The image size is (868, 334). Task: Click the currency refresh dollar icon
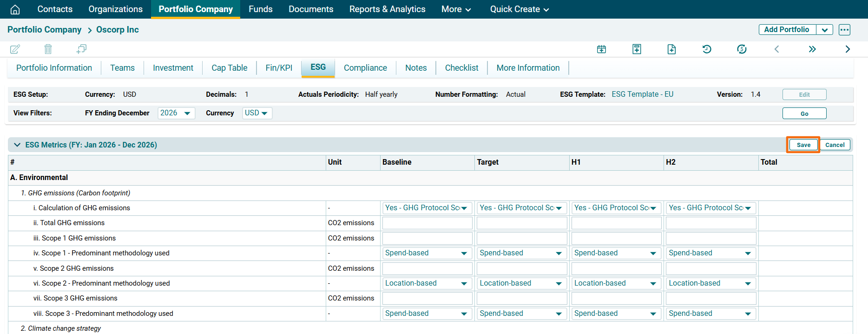click(x=742, y=49)
